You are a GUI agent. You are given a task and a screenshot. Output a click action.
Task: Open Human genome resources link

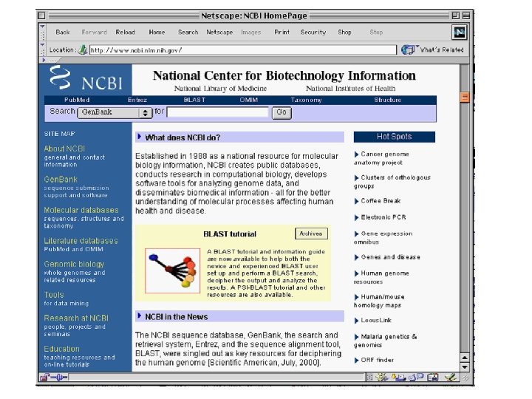(382, 277)
